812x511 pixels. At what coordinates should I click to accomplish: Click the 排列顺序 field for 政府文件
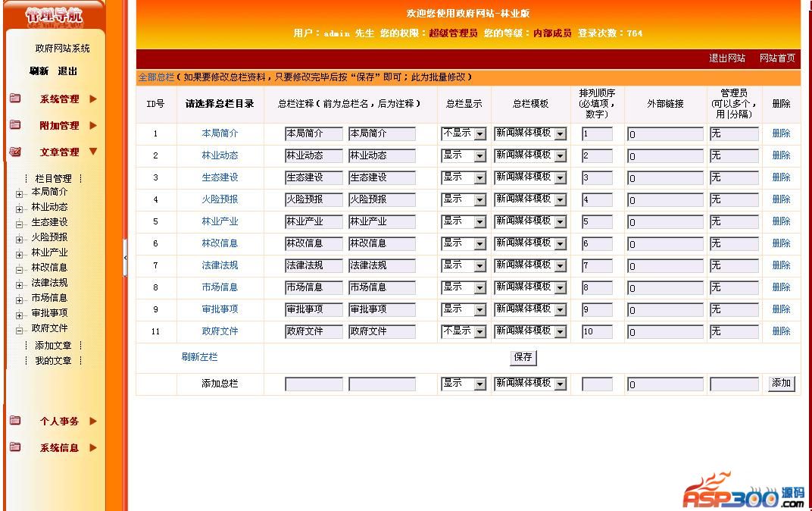click(x=597, y=331)
